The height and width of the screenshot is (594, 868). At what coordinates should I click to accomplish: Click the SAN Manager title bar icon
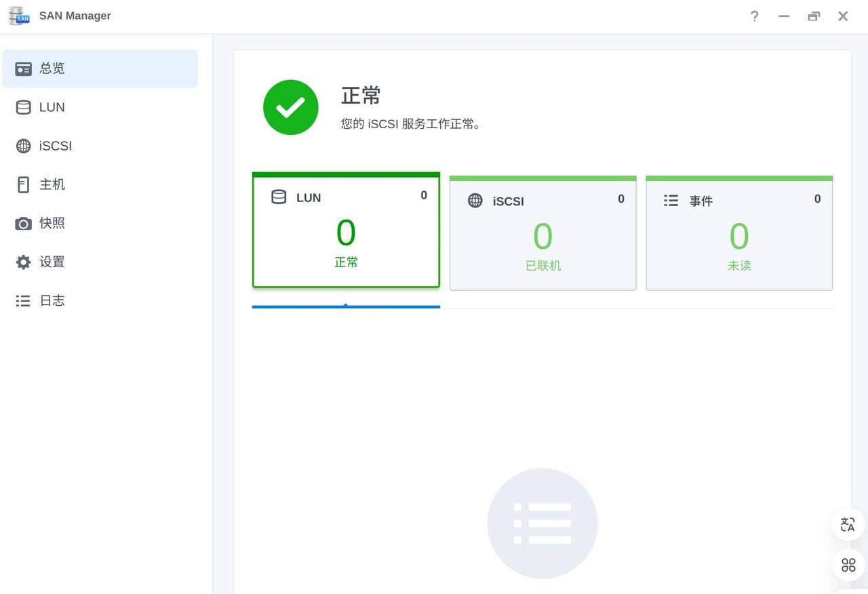click(x=18, y=15)
